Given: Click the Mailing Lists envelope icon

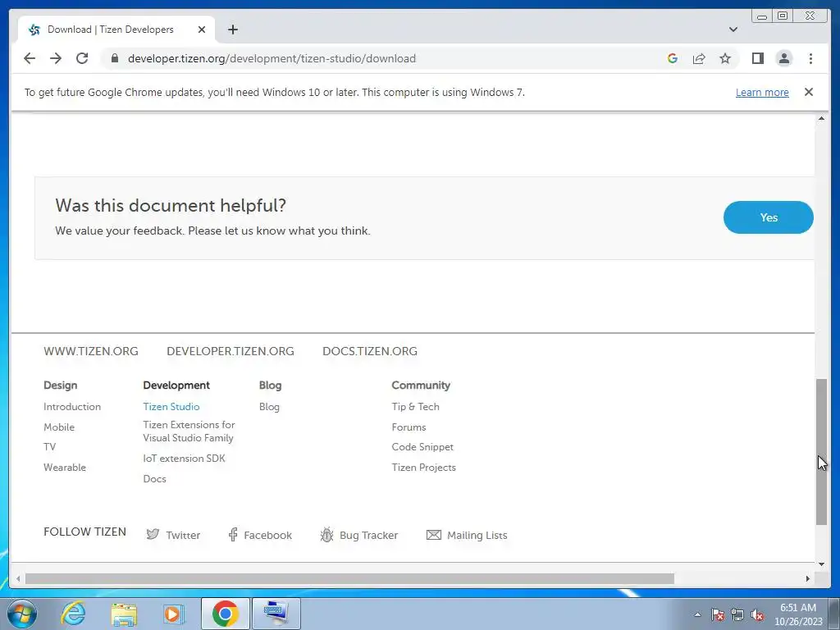Looking at the screenshot, I should point(433,535).
